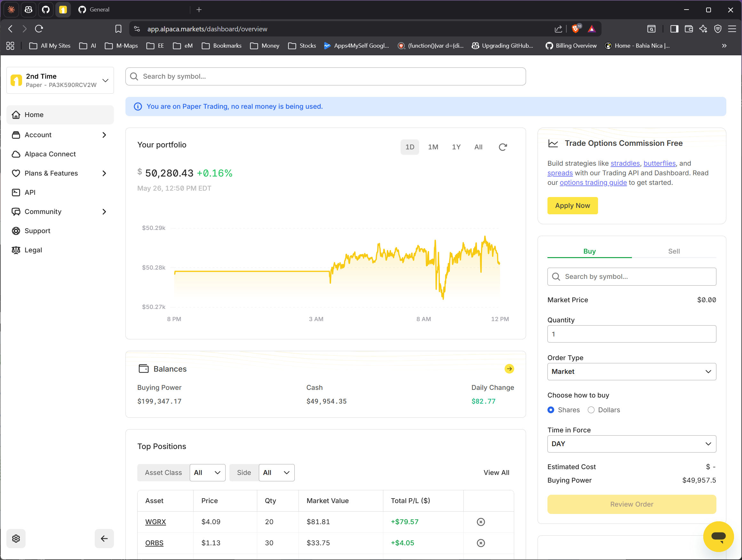Viewport: 742px width, 560px height.
Task: Click the Brave Shields icon
Action: (x=576, y=29)
